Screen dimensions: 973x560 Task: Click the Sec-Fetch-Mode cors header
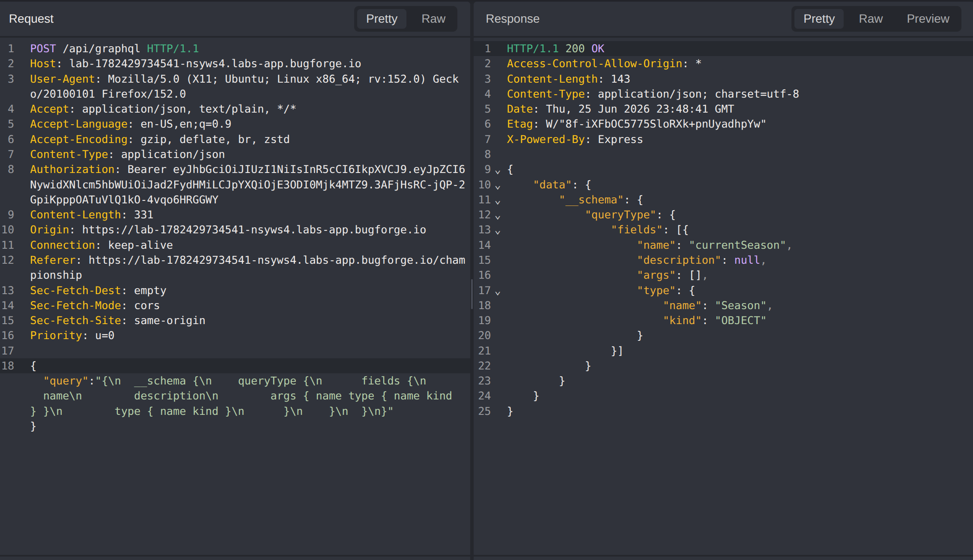tap(95, 306)
